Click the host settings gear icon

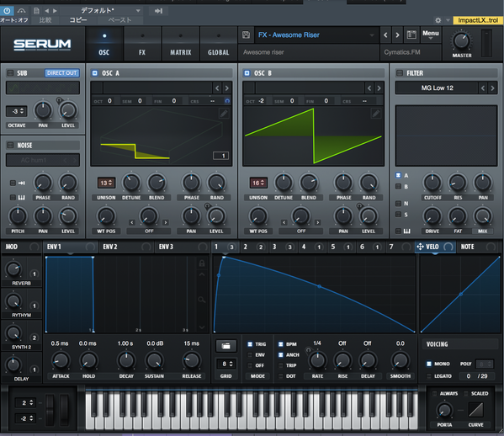click(438, 20)
